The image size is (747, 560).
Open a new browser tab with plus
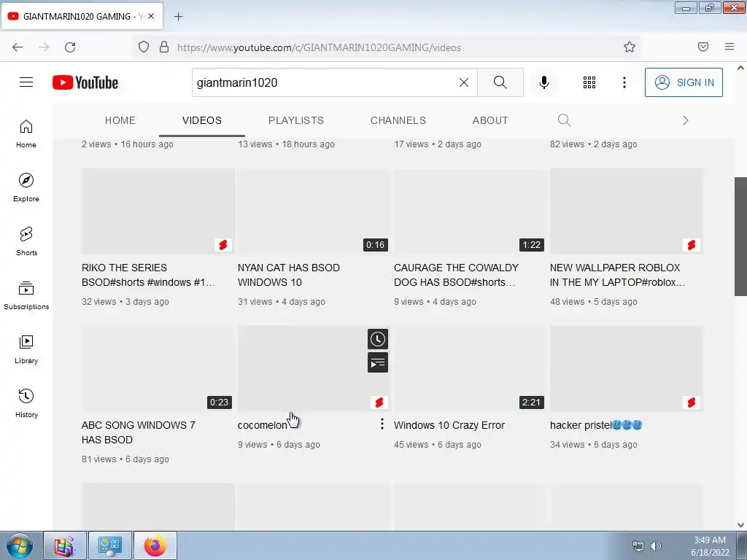178,17
